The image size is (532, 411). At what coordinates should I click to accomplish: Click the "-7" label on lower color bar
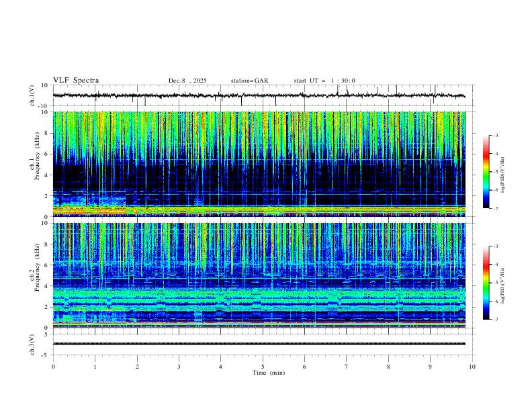coord(495,319)
